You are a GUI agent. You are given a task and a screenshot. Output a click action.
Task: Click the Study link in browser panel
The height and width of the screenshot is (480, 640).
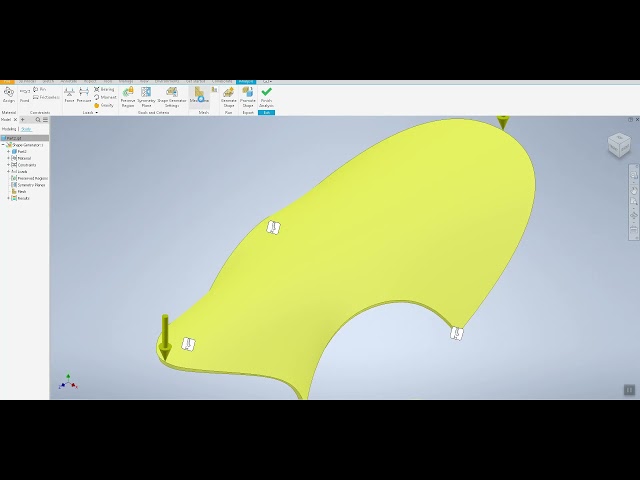click(26, 129)
